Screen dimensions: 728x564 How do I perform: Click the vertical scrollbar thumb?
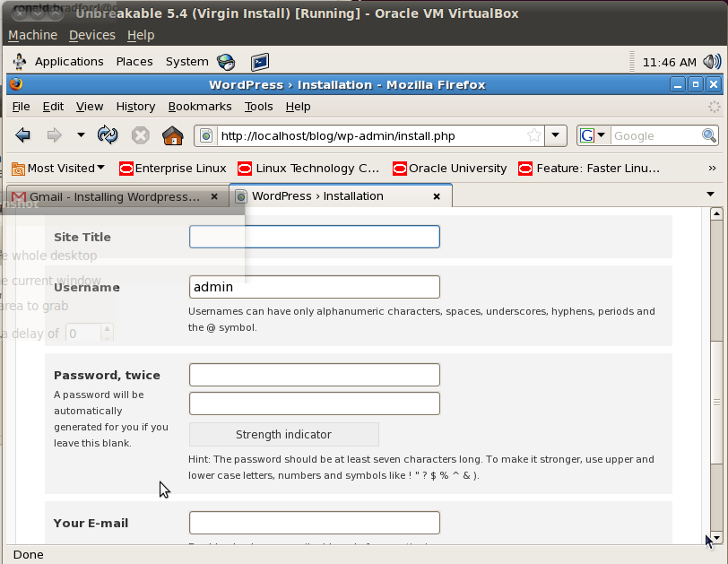[x=716, y=402]
